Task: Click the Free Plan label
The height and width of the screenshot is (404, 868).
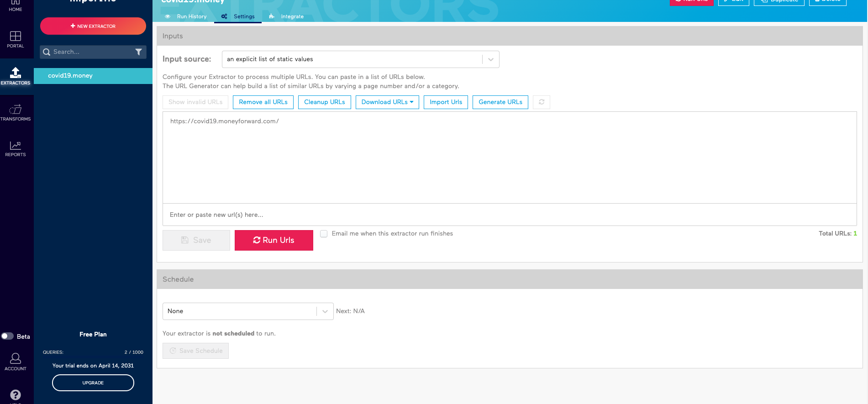Action: tap(93, 335)
